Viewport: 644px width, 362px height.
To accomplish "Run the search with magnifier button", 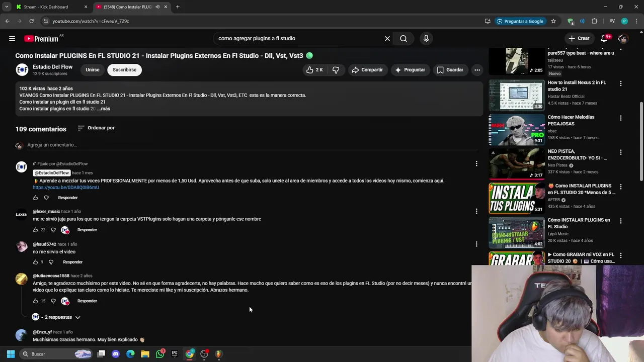I will coord(404,38).
